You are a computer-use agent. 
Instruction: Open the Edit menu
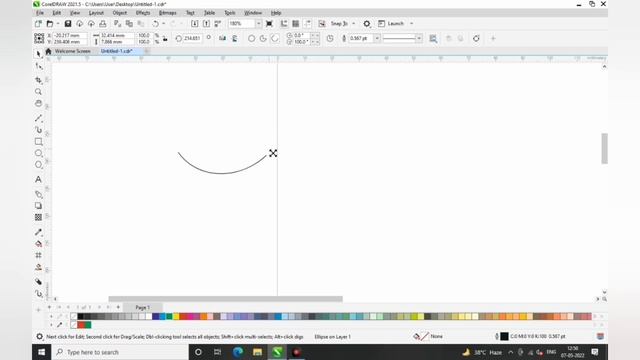56,13
